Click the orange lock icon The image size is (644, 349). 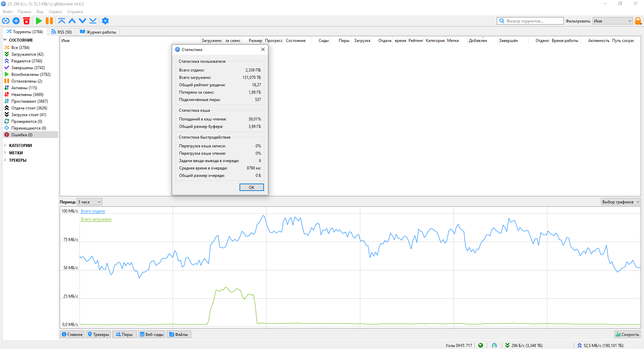pos(638,21)
